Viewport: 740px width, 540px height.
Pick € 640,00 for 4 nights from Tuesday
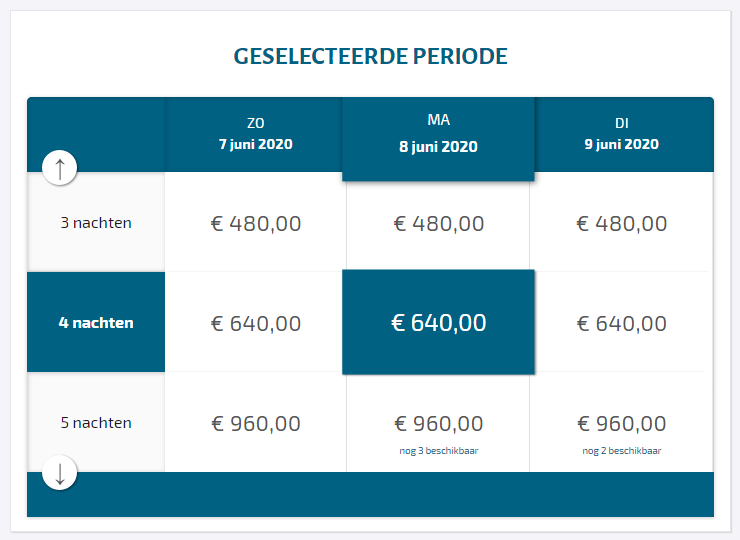[622, 322]
